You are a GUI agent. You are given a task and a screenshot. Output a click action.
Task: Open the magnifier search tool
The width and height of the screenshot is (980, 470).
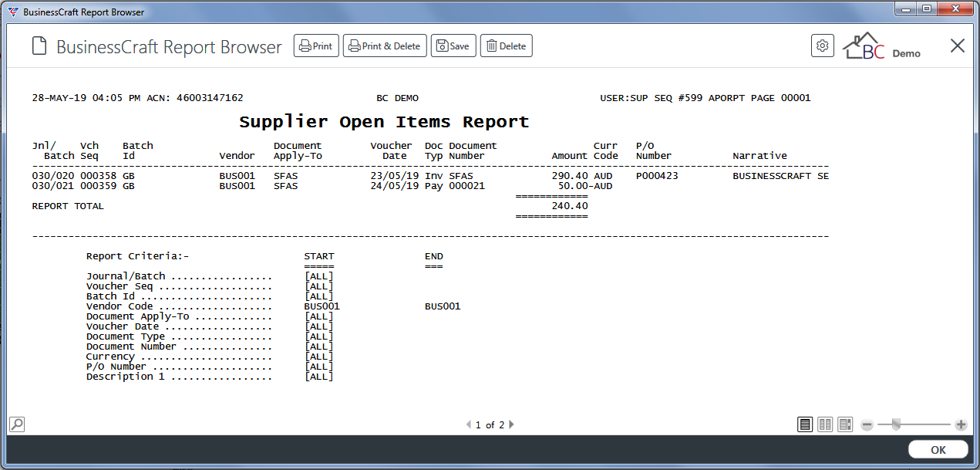click(x=16, y=424)
